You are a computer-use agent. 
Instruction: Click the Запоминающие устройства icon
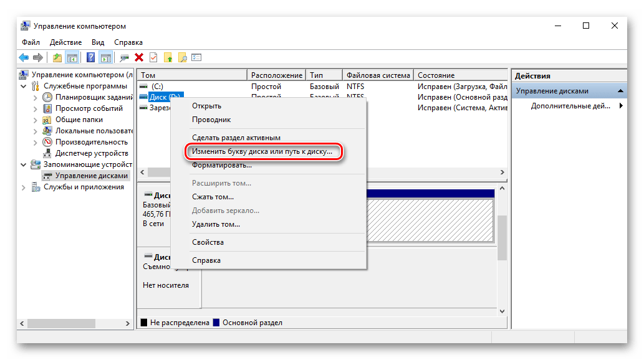(36, 164)
